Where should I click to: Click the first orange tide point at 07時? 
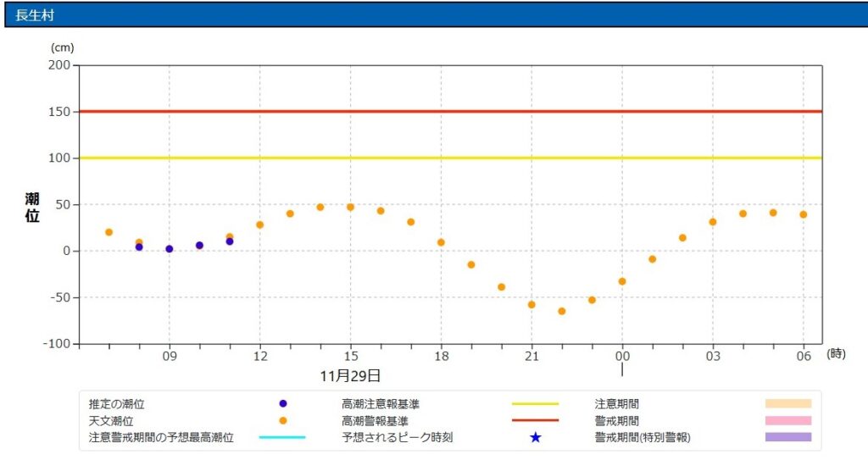pos(109,232)
